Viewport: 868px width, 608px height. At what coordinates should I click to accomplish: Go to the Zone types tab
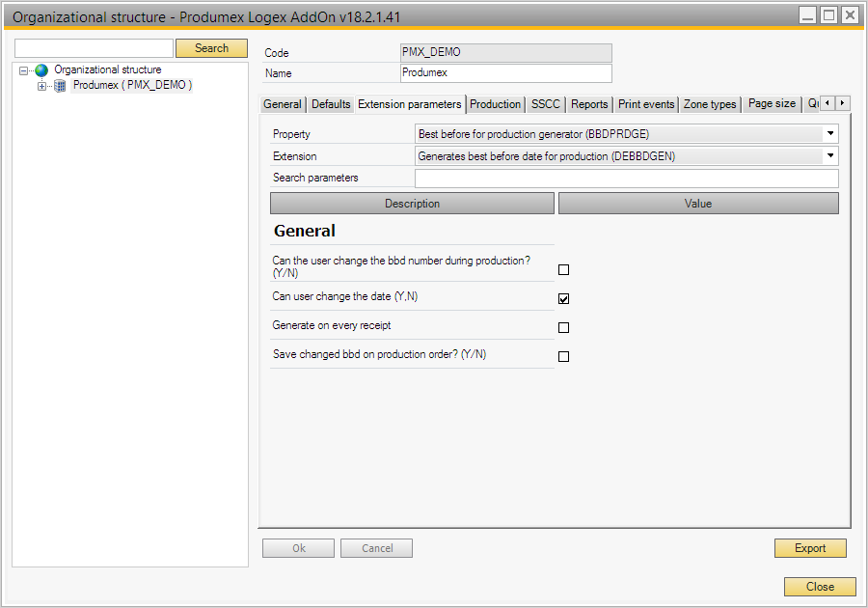tap(710, 104)
